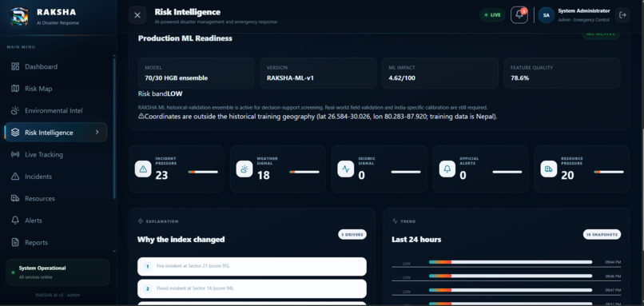This screenshot has height=306, width=644.
Task: Open the notifications bell
Action: click(x=519, y=15)
